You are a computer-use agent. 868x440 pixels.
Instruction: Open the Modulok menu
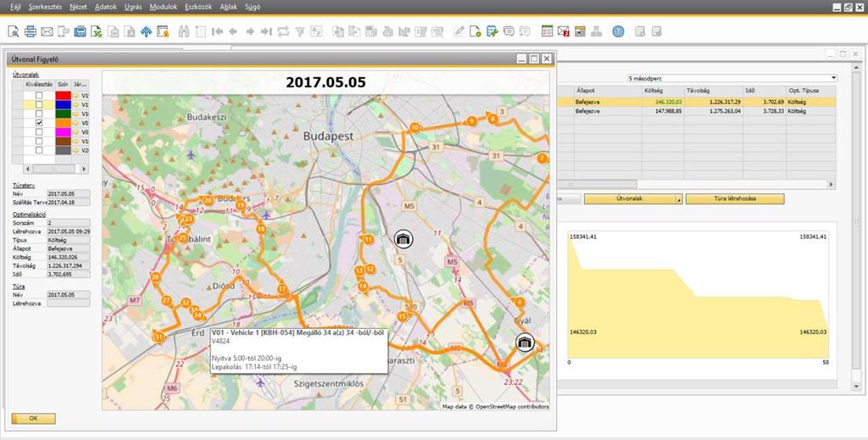pyautogui.click(x=164, y=7)
